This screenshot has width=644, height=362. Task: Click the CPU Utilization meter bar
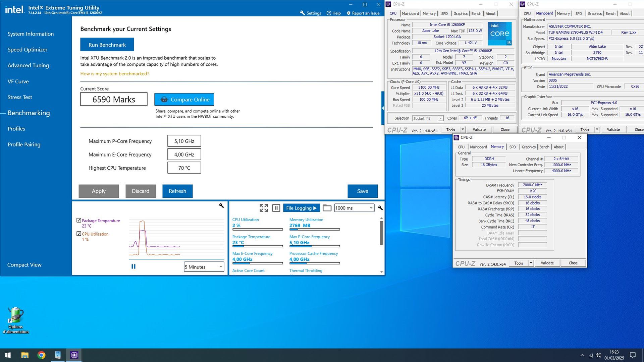click(x=258, y=230)
